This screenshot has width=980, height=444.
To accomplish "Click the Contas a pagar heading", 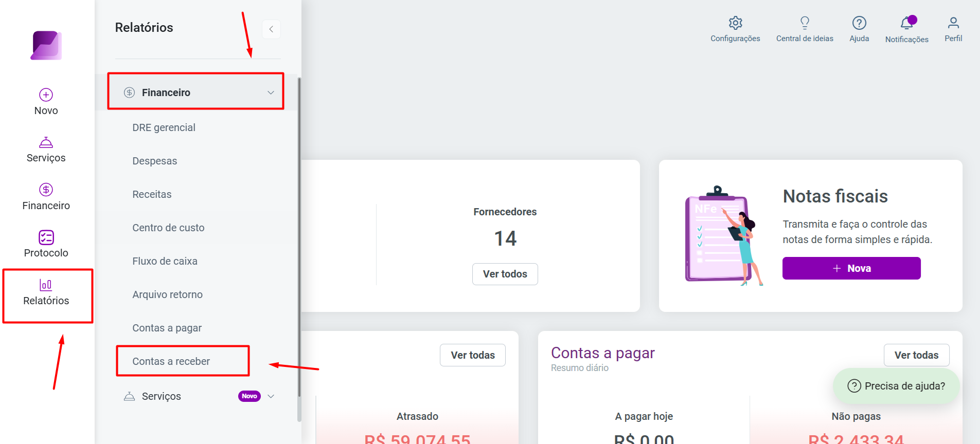I will [x=602, y=353].
